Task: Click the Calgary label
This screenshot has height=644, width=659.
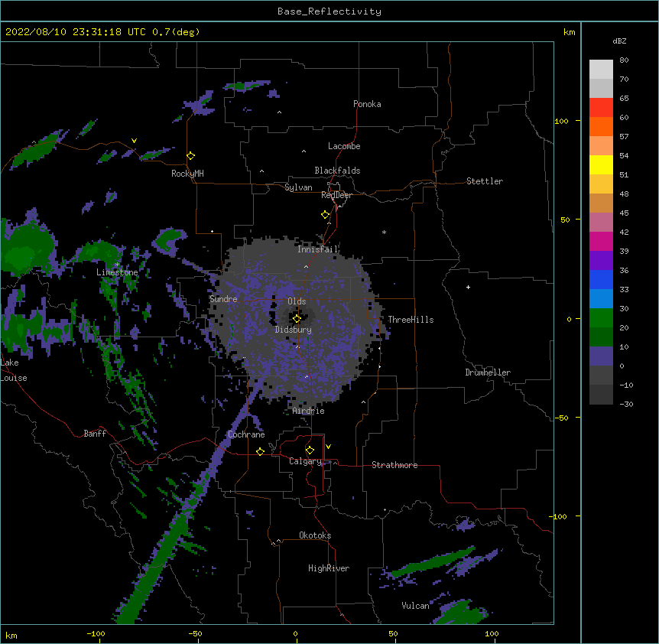Action: point(305,461)
